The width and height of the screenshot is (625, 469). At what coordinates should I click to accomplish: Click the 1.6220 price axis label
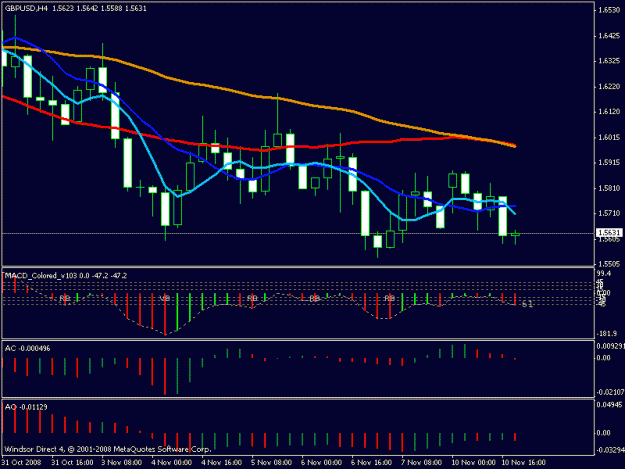(x=609, y=86)
